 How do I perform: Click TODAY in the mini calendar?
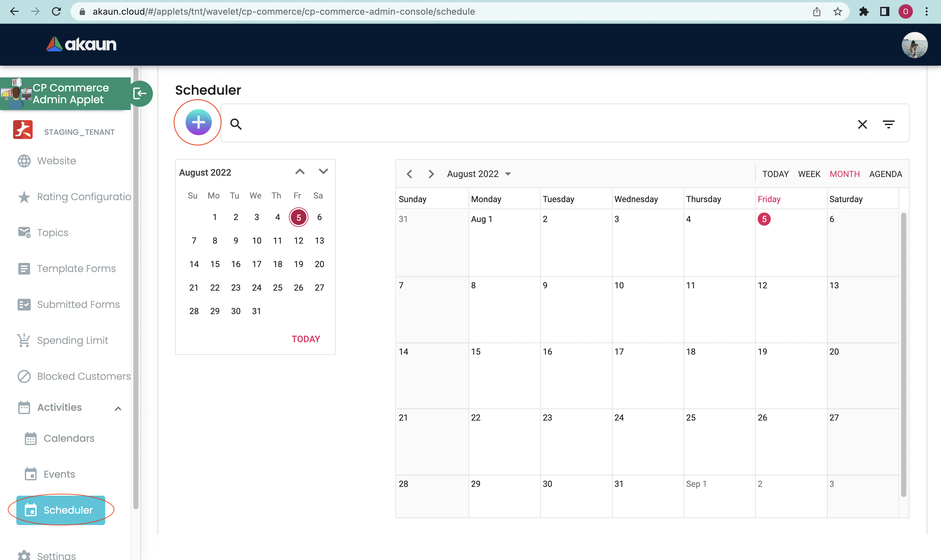305,339
